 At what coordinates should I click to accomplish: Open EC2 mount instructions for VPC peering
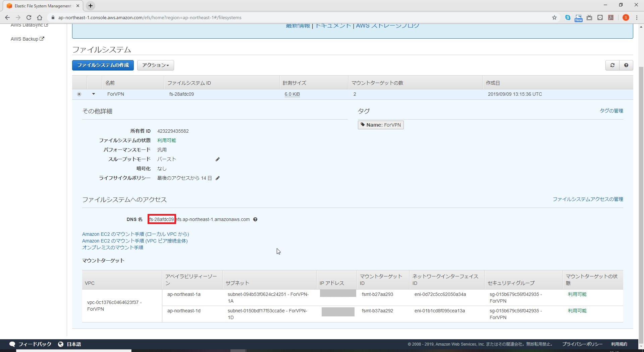pos(135,241)
